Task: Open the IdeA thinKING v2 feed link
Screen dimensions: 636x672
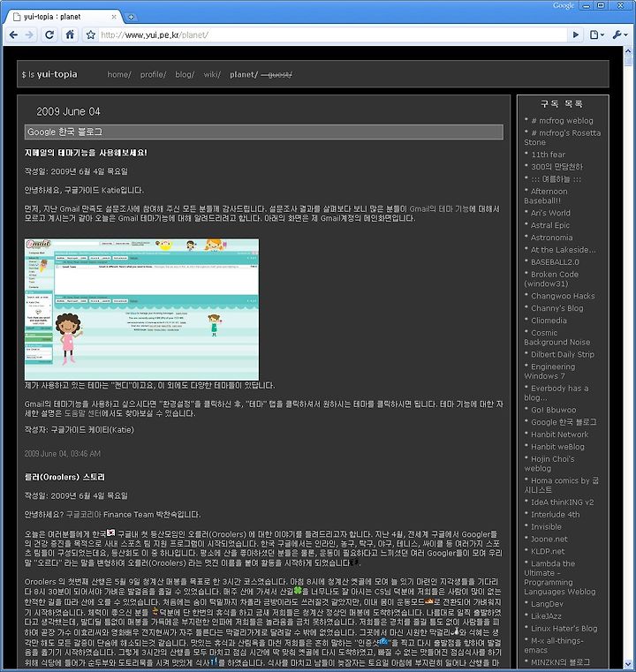Action: [x=563, y=502]
